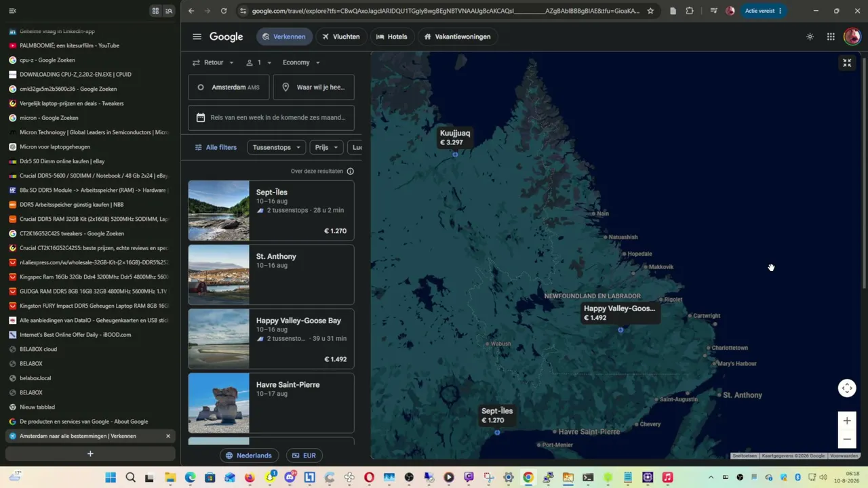Click the St. Anthony label on the map
This screenshot has height=488, width=868.
pos(743,395)
